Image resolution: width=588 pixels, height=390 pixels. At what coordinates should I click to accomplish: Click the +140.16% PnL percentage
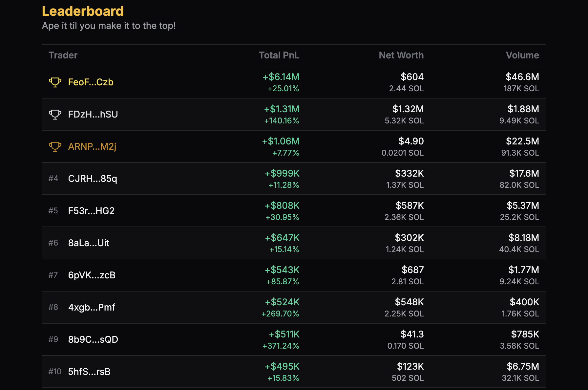pos(282,121)
